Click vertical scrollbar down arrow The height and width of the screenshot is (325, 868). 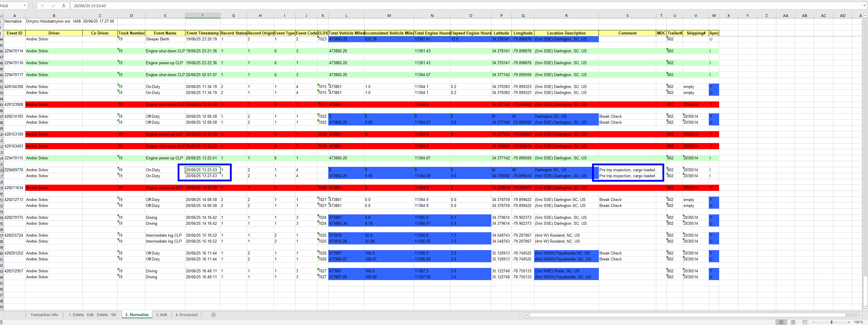(865, 308)
